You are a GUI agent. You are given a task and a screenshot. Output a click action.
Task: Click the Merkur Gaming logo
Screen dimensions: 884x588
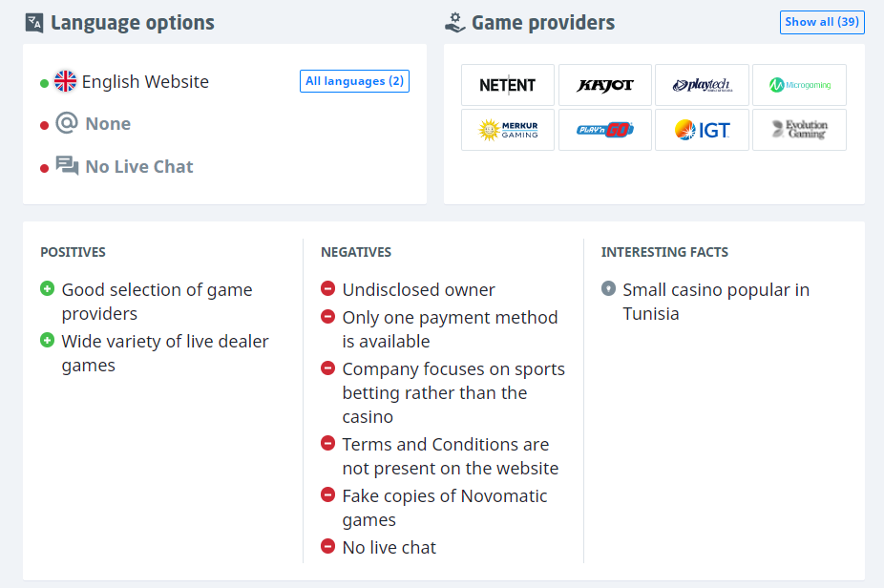[x=508, y=130]
